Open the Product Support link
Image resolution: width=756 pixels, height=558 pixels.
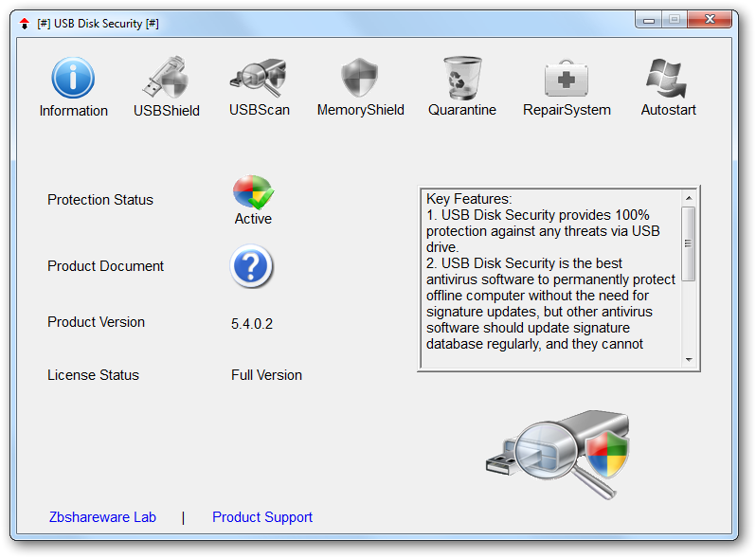262,517
